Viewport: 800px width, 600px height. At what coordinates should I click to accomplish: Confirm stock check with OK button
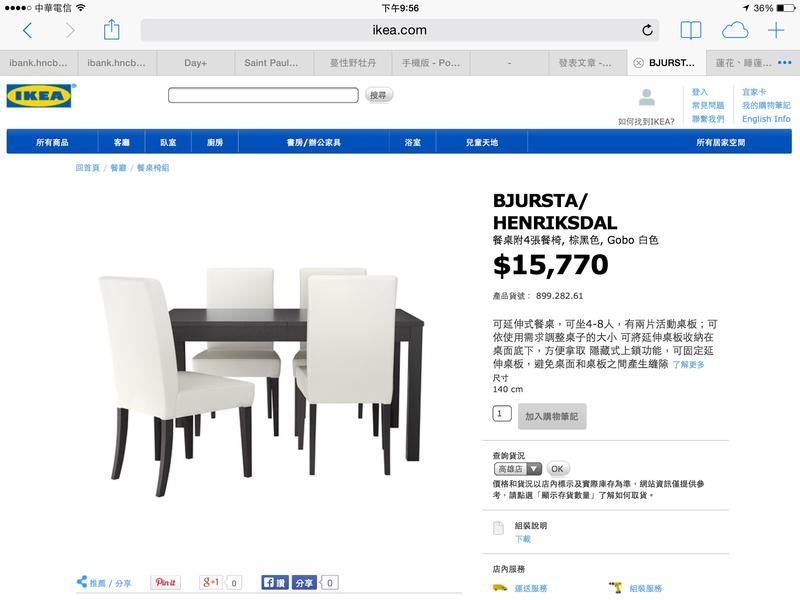tap(557, 468)
